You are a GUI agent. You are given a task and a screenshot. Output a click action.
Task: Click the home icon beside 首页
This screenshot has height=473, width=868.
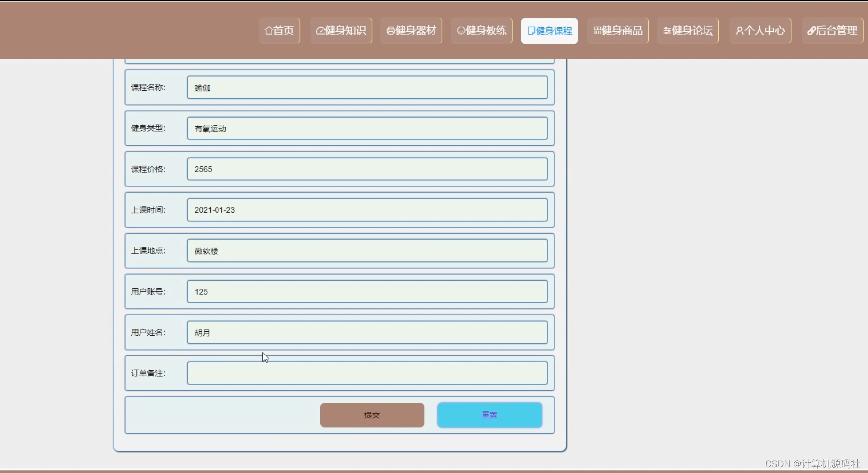coord(269,31)
